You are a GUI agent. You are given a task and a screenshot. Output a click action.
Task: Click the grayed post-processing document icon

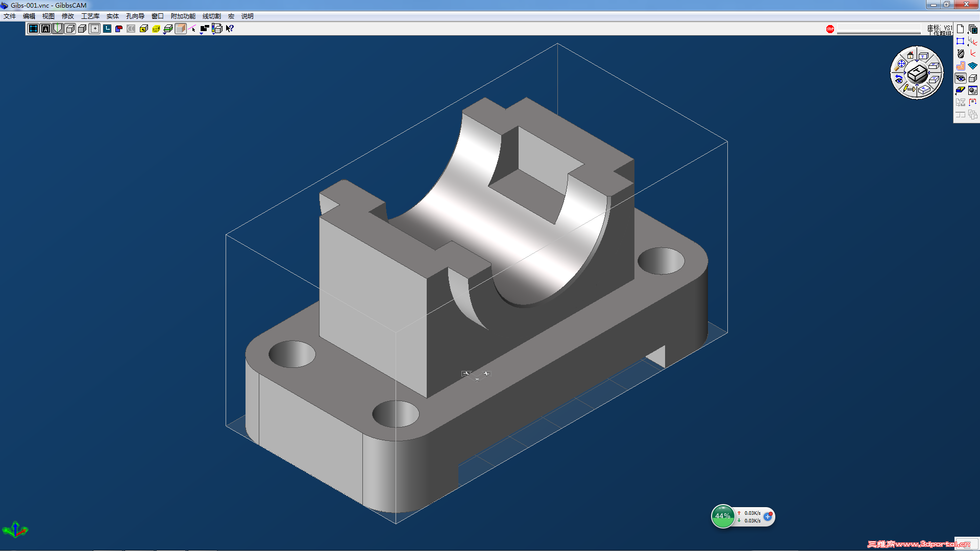coord(960,103)
